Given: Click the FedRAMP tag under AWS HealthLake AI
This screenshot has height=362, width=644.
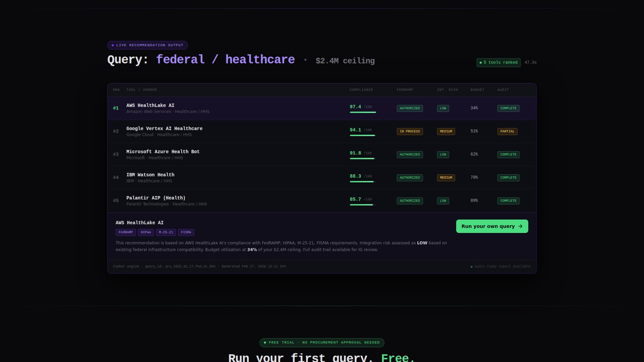Looking at the screenshot, I should [126, 232].
